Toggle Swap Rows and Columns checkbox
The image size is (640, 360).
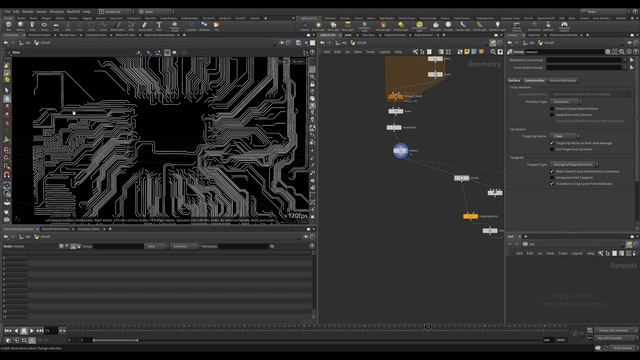click(x=552, y=115)
